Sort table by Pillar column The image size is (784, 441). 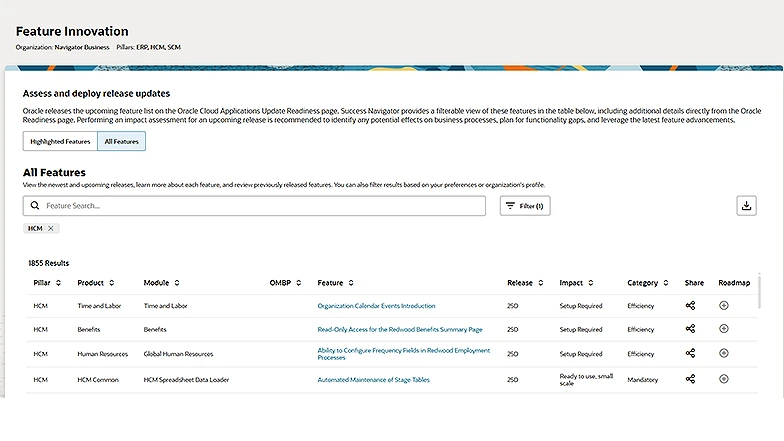[x=58, y=283]
